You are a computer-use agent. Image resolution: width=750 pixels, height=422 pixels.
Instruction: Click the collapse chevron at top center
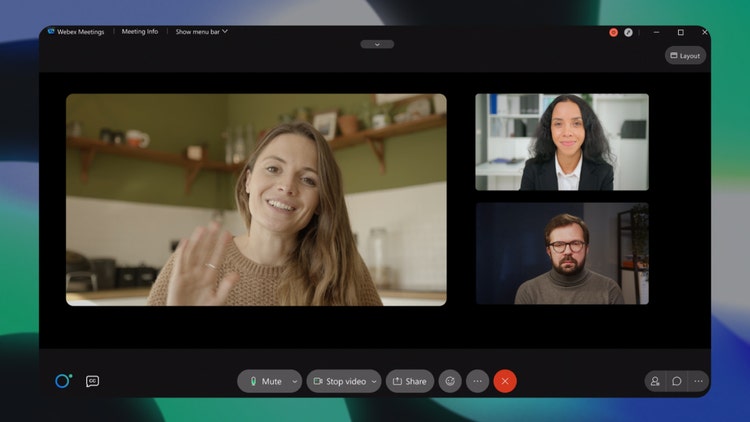coord(377,44)
